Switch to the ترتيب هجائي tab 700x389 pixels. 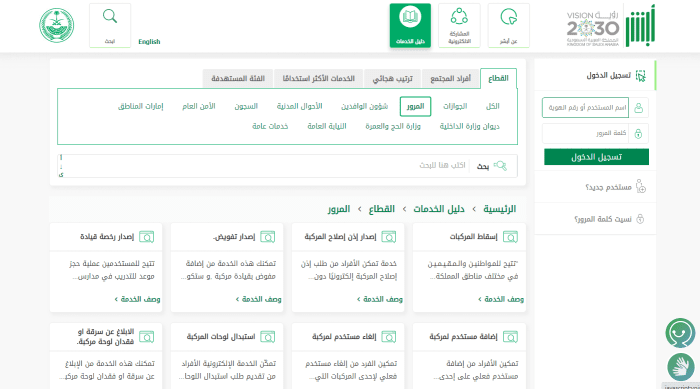pyautogui.click(x=392, y=79)
